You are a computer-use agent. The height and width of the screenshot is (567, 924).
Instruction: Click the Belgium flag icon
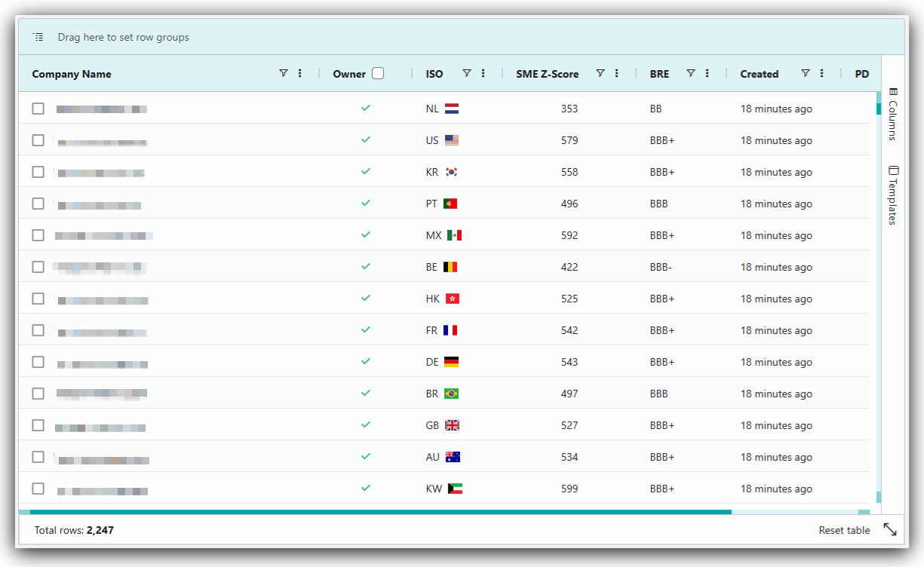pos(450,267)
